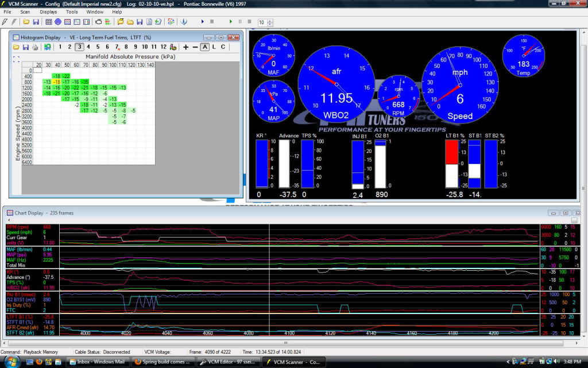Image resolution: width=588 pixels, height=368 pixels.
Task: Select histogram 3 toggle button
Action: point(79,47)
